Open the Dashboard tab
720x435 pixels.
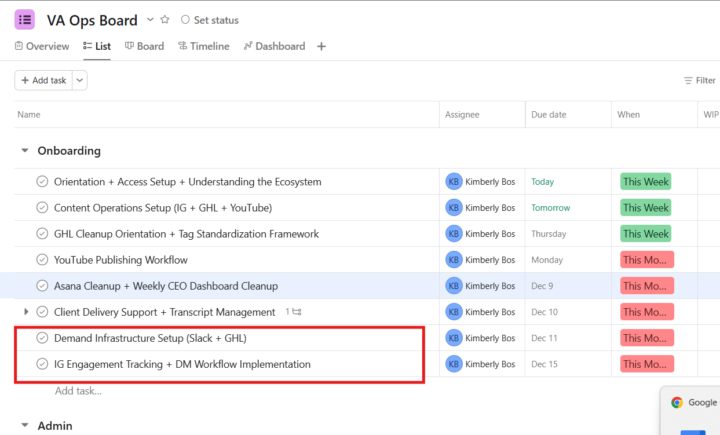pos(276,46)
